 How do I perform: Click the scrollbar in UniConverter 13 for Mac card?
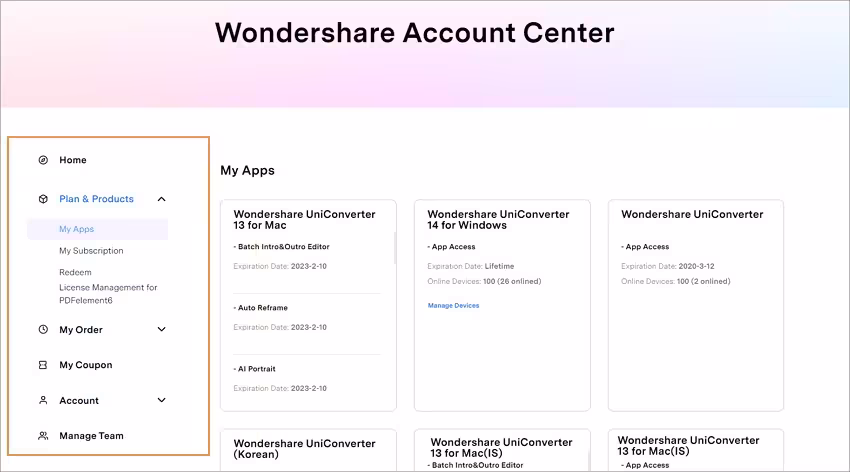tap(395, 248)
